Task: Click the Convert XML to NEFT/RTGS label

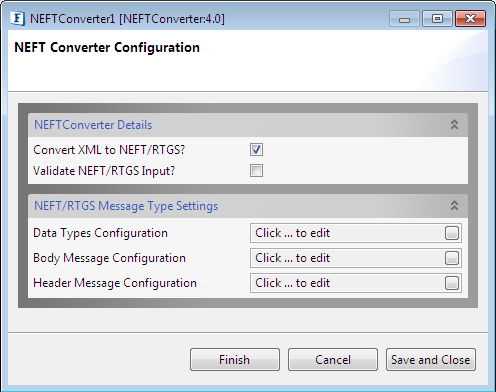Action: [x=109, y=150]
